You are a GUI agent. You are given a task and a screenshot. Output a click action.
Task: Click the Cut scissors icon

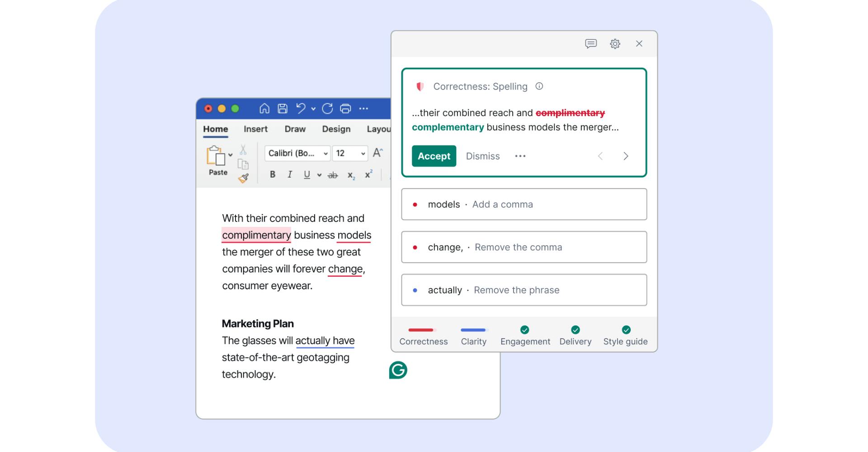pos(242,149)
